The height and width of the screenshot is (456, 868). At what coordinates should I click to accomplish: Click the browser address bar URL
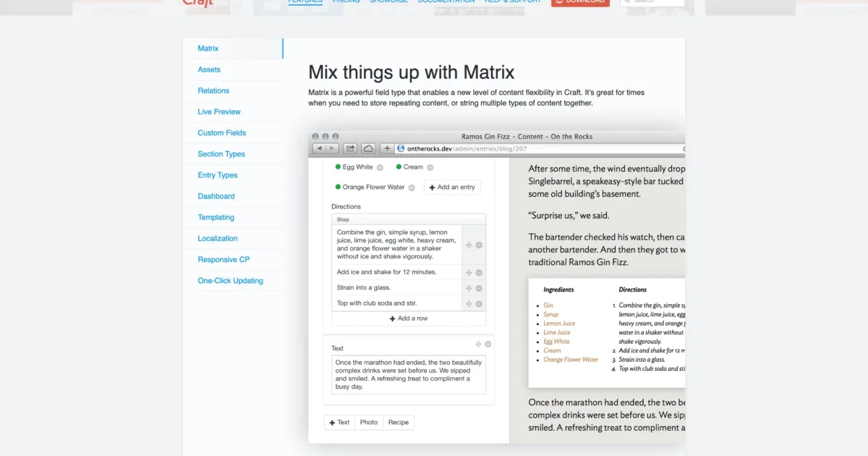(x=467, y=148)
